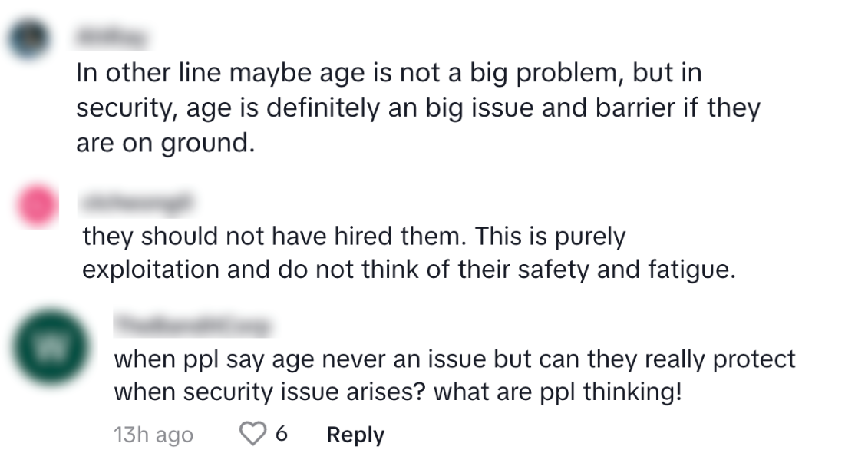Select the comment starting 'they should not have hired'
This screenshot has height=460, width=868.
click(408, 253)
